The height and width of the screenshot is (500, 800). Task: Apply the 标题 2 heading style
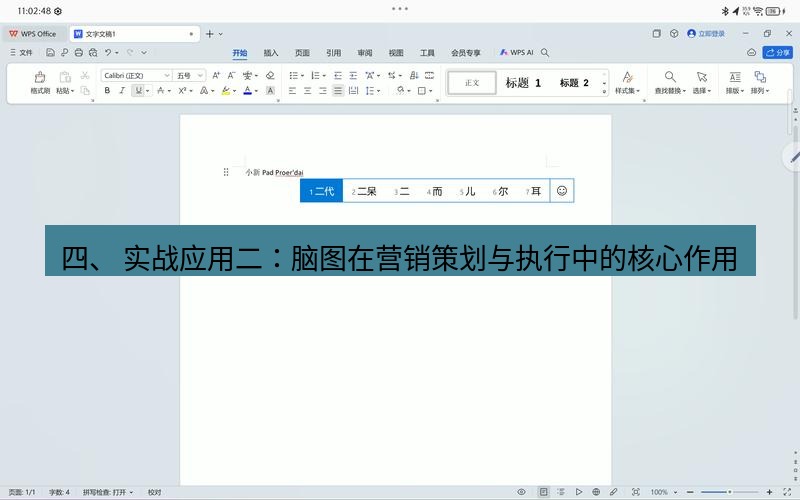pos(574,83)
